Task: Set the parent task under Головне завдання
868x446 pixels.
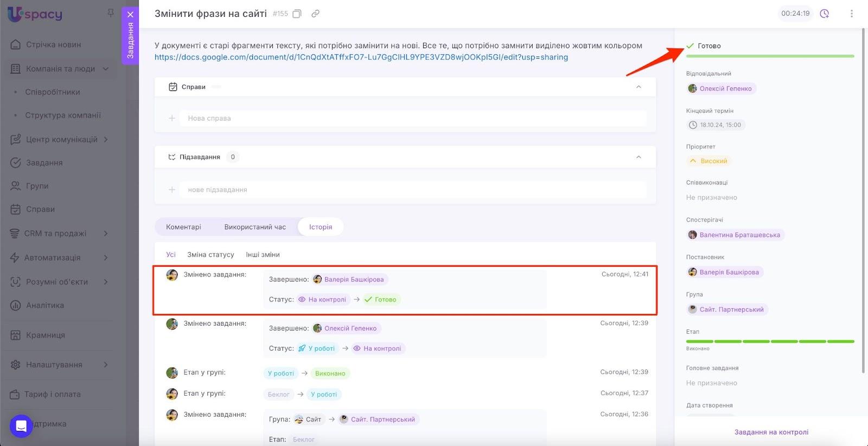Action: [x=711, y=383]
